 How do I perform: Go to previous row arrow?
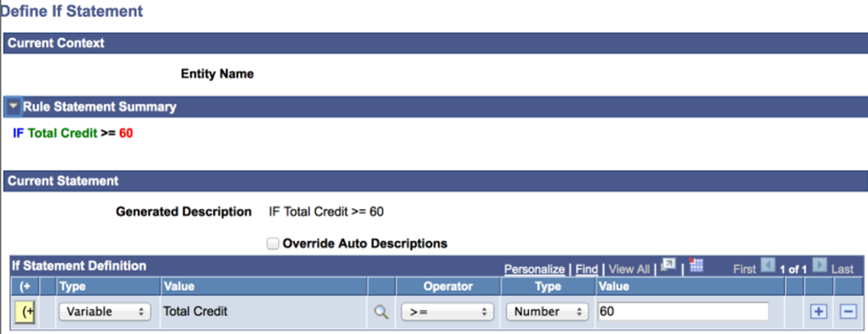pyautogui.click(x=767, y=266)
